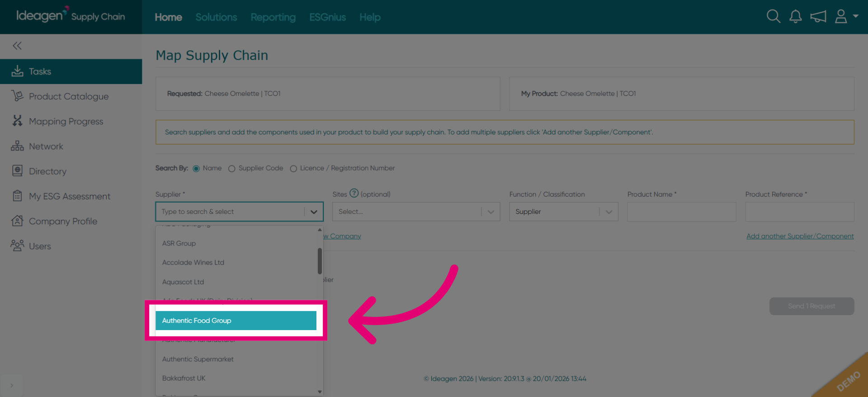Click the Network hierarchy icon
This screenshot has width=868, height=397.
17,146
